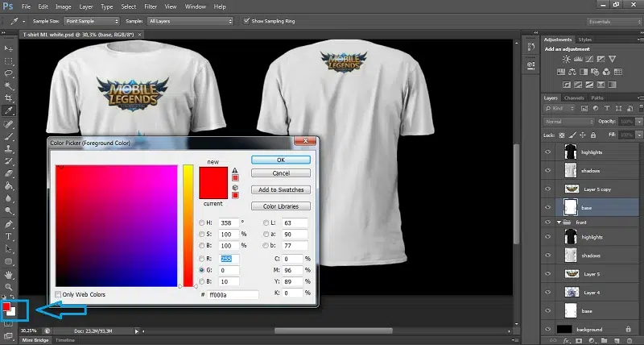644x345 pixels.
Task: Select the Hand tool
Action: [x=8, y=275]
